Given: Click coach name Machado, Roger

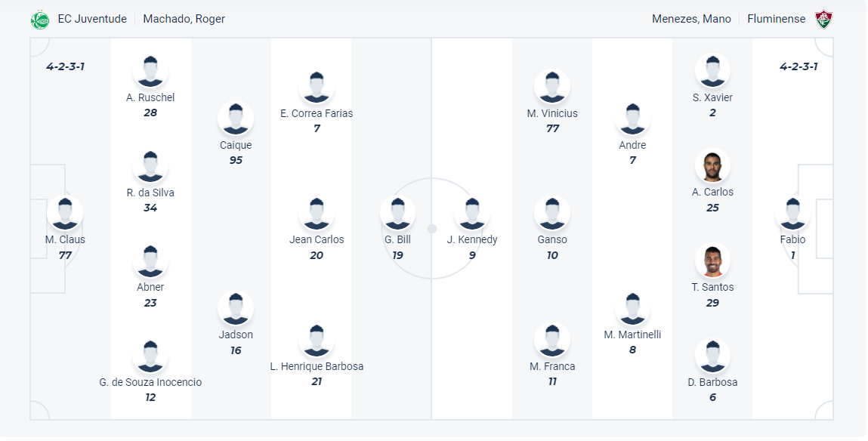Looking at the screenshot, I should [x=184, y=19].
